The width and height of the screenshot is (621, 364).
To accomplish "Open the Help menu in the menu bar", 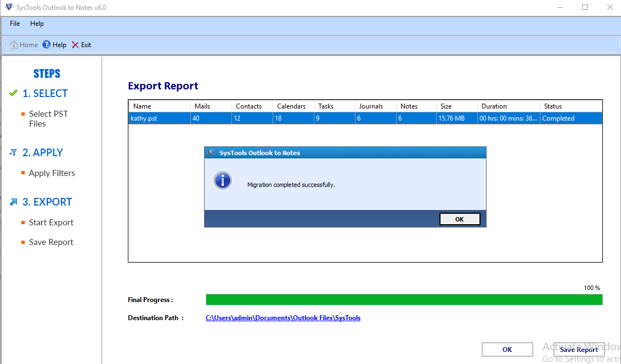I will coord(37,24).
